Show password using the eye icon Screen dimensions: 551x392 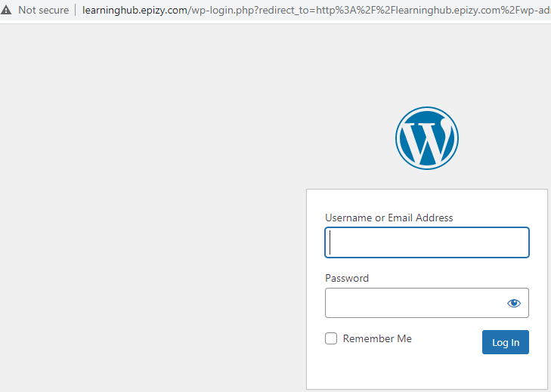(514, 303)
